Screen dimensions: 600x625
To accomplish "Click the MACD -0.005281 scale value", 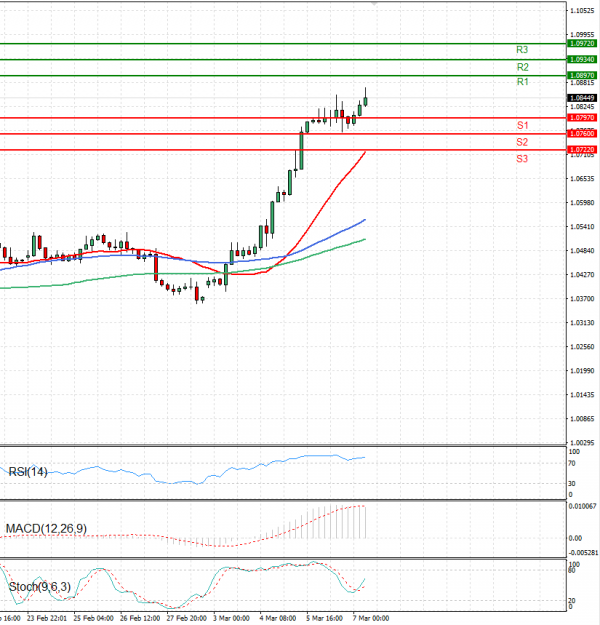I will click(x=583, y=553).
